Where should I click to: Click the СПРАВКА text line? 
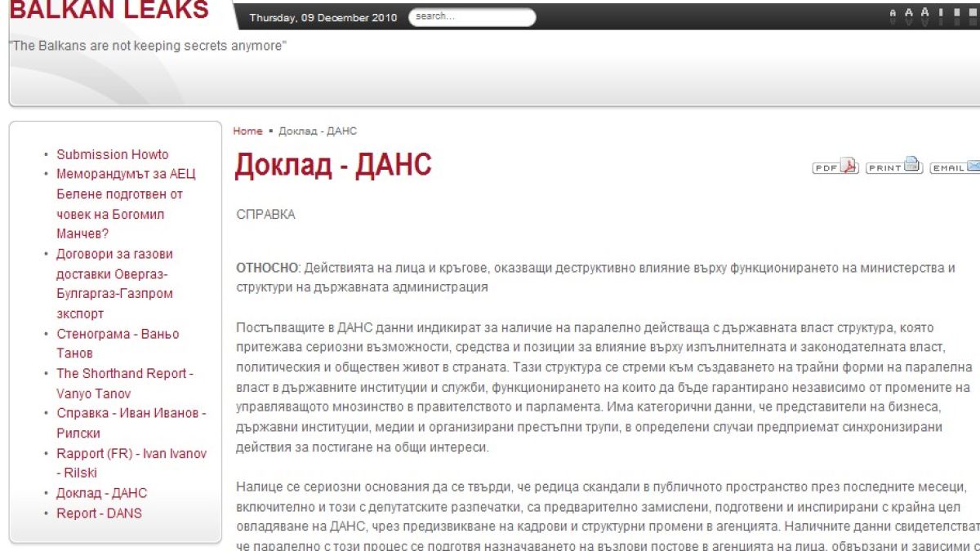pos(265,215)
